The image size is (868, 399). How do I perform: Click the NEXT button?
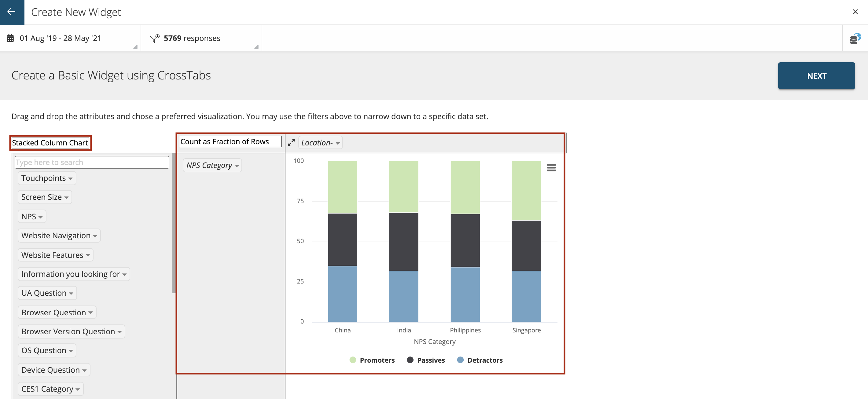pos(816,76)
